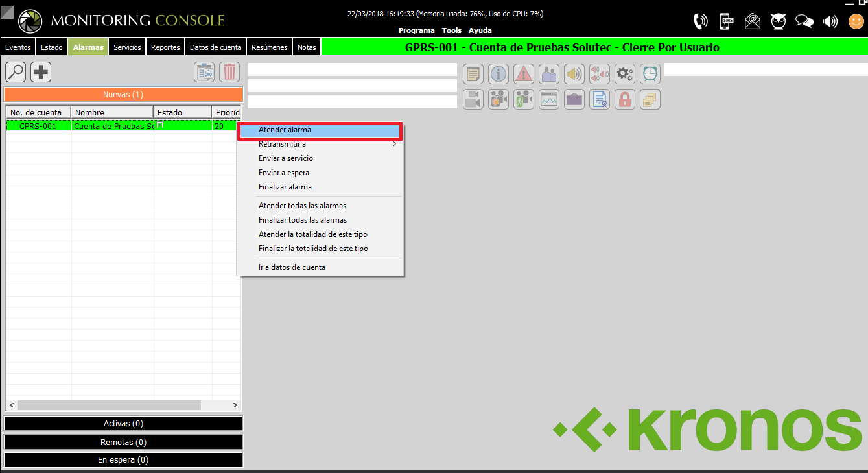This screenshot has height=473, width=868.
Task: Click the owl icon in header
Action: 779,21
